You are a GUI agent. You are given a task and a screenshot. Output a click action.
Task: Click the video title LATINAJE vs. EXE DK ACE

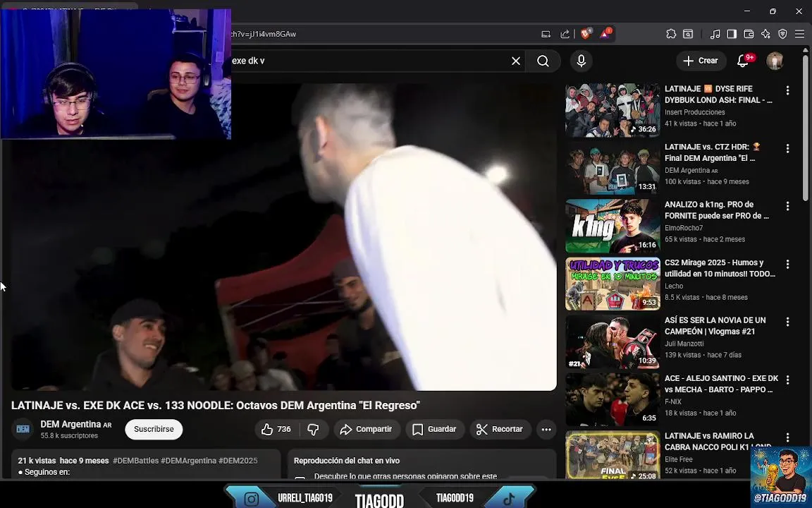point(216,406)
